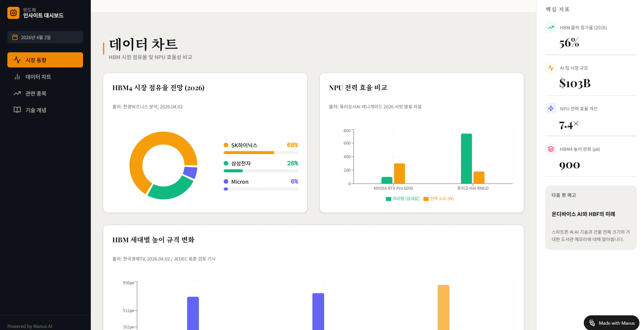Click the 950㎛ axis label

128,283
